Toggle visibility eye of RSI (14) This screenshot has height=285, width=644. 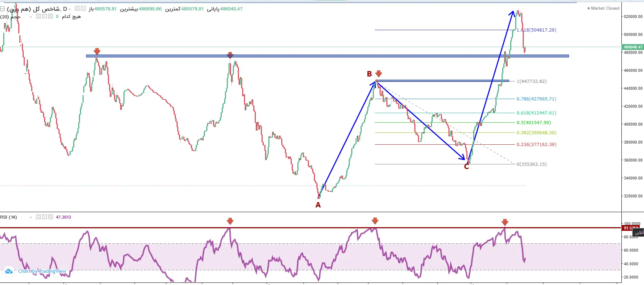tap(38, 217)
